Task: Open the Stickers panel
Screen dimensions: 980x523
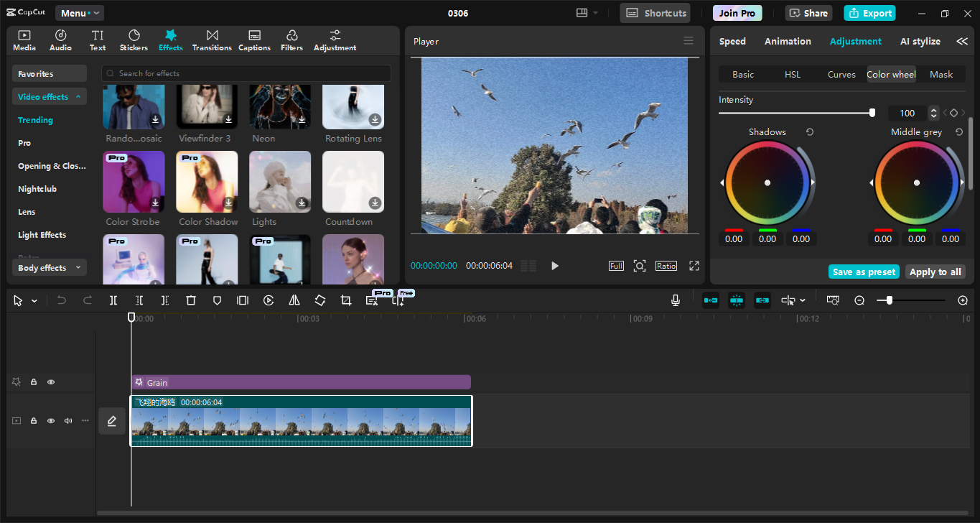Action: tap(134, 40)
